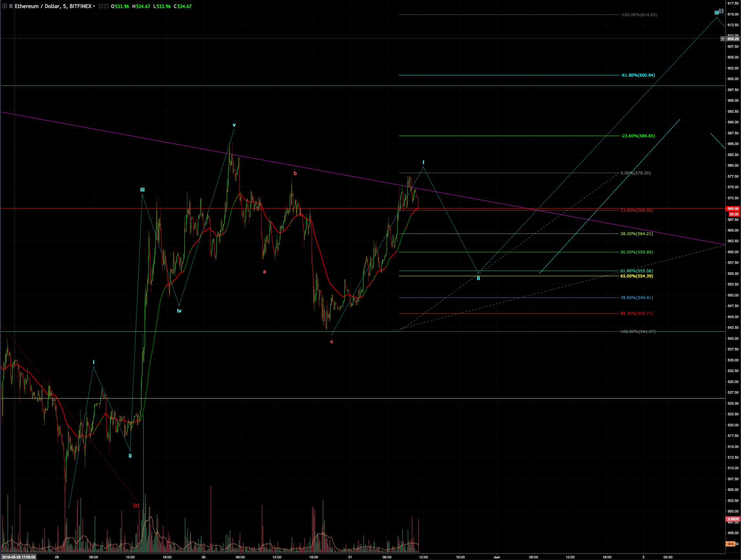This screenshot has height=560, width=741.
Task: Click the red countdown timer 00:35 label
Action: 734,214
